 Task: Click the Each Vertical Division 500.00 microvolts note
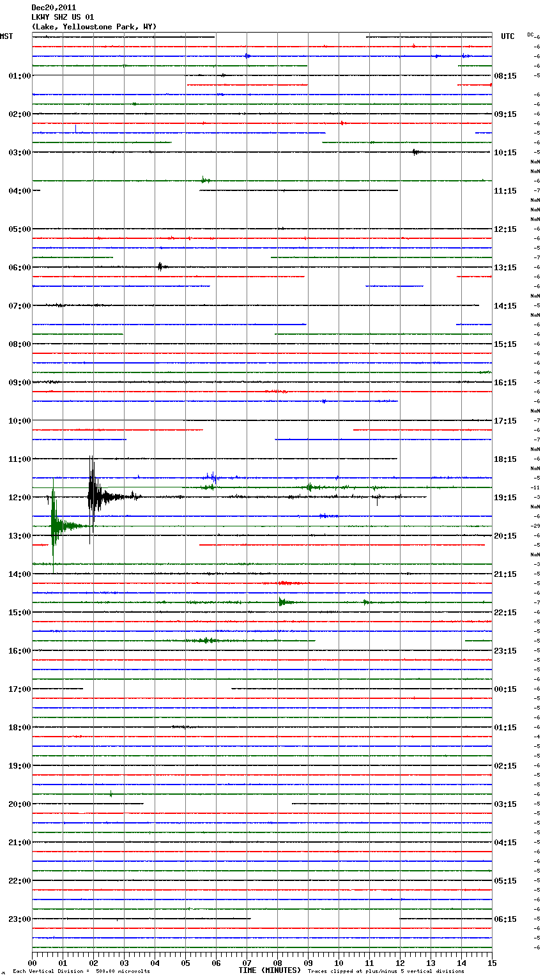click(82, 972)
